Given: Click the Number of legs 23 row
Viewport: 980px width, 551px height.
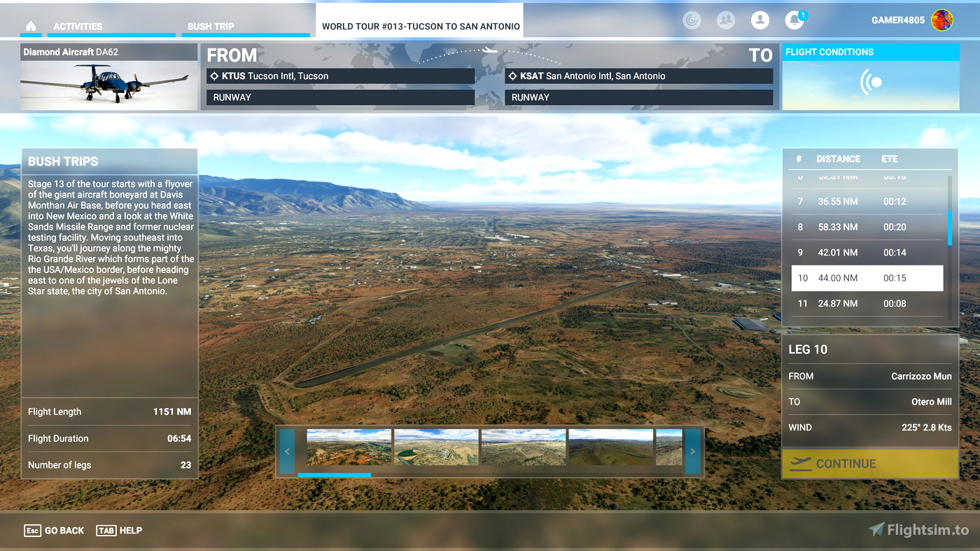Looking at the screenshot, I should coord(109,465).
